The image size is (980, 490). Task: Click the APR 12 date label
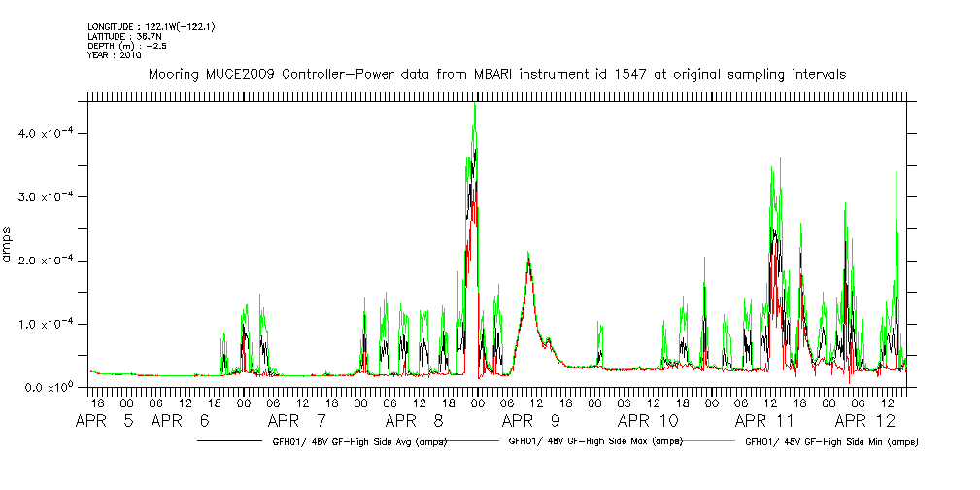[x=865, y=422]
